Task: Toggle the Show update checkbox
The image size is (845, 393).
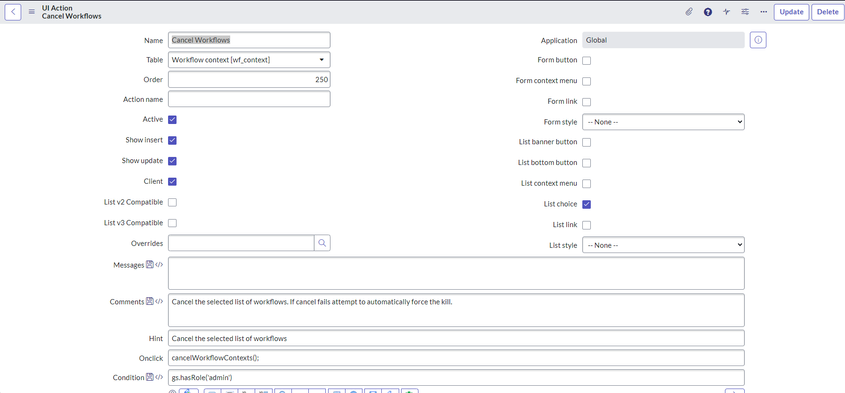Action: [172, 161]
